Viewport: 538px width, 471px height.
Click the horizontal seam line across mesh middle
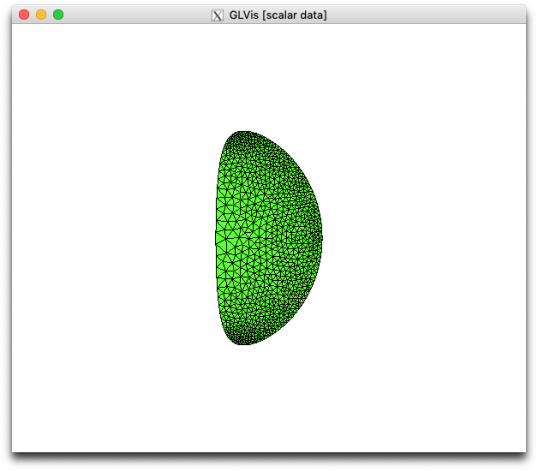click(x=269, y=237)
